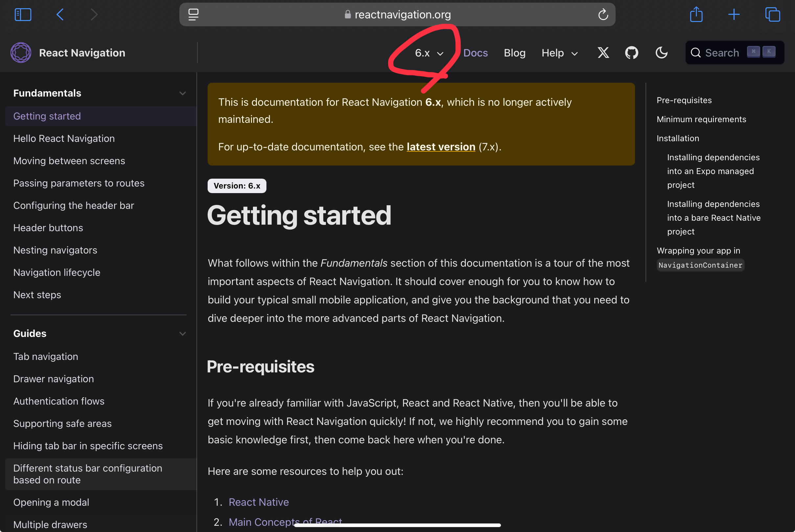Image resolution: width=795 pixels, height=532 pixels.
Task: Click the Version: 6.x badge
Action: coord(237,186)
